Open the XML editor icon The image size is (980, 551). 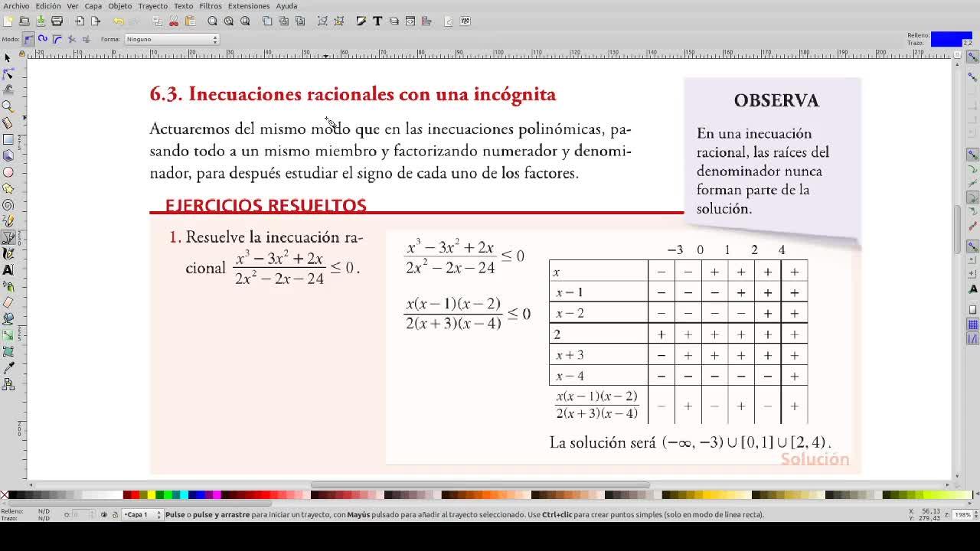(x=410, y=21)
